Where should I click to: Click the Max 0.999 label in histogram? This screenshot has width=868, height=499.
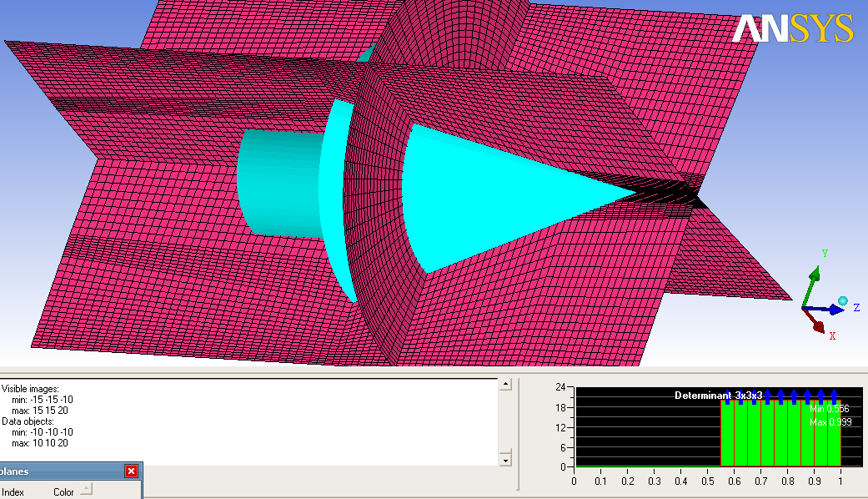point(830,422)
